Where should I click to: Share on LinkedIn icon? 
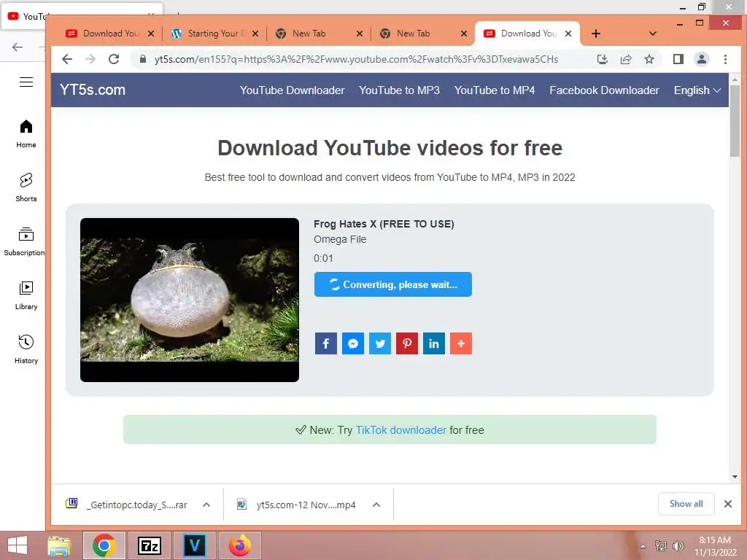coord(434,343)
